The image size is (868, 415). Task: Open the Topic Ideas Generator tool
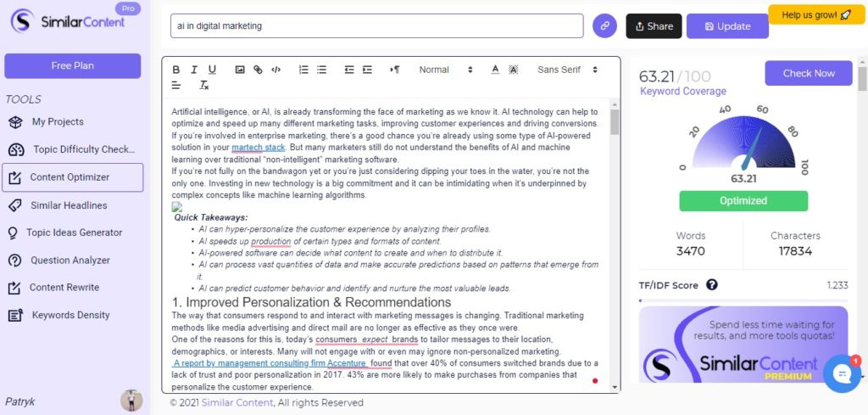pyautogui.click(x=73, y=233)
